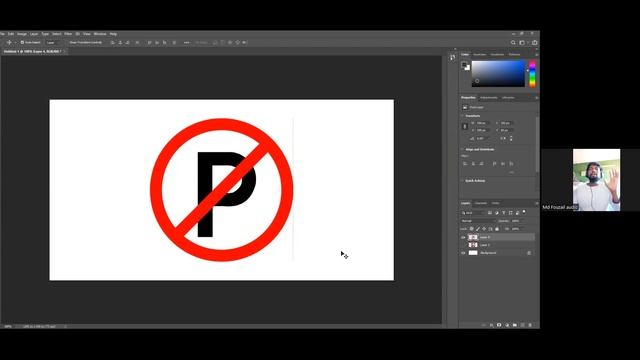Switch to the Adjustments panel tab
This screenshot has width=640, height=360.
489,98
